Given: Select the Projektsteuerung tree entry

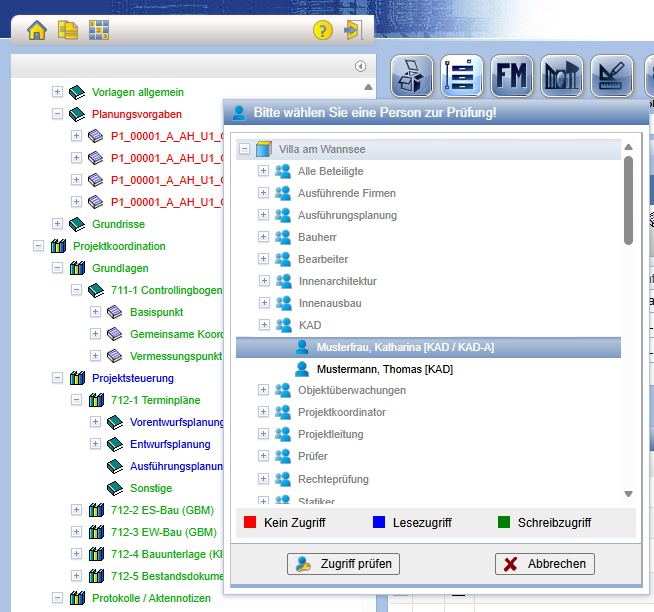Looking at the screenshot, I should click(x=133, y=378).
